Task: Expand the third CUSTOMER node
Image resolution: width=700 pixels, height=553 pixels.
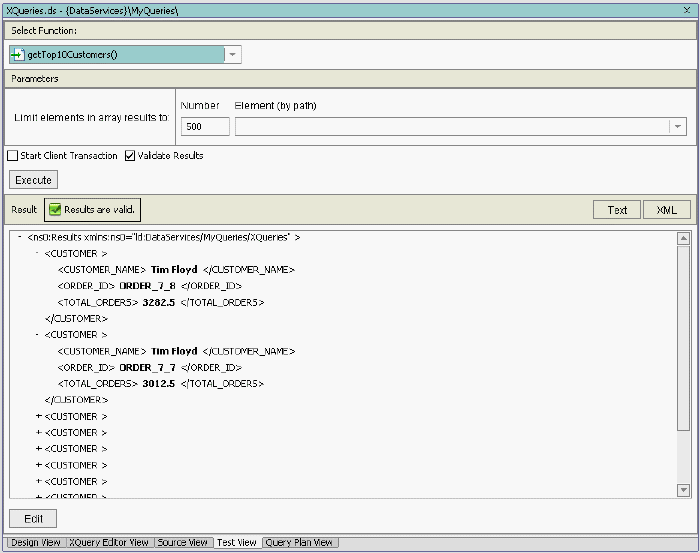Action: tap(39, 416)
